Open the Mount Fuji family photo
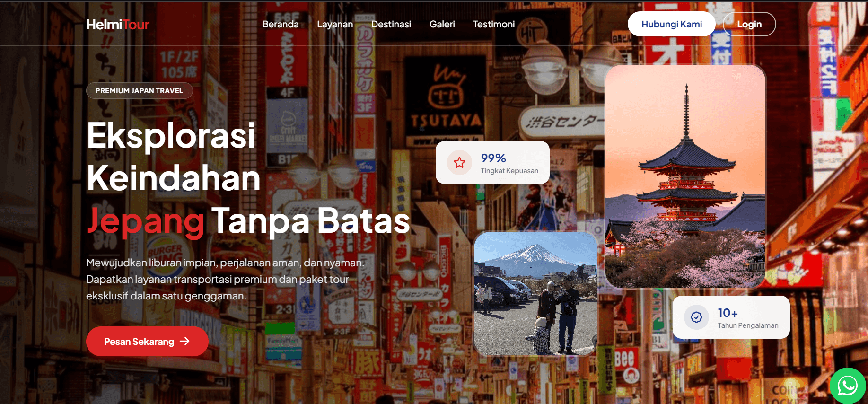 pyautogui.click(x=535, y=293)
